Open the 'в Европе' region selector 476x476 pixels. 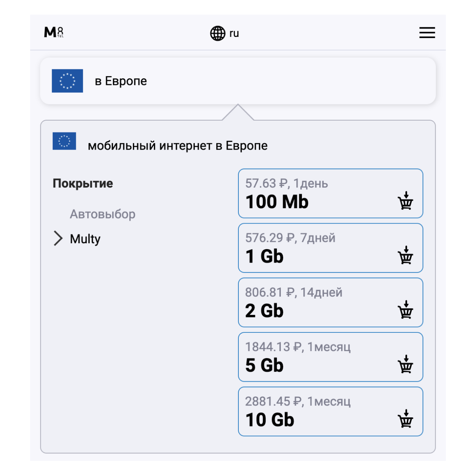coord(238,81)
